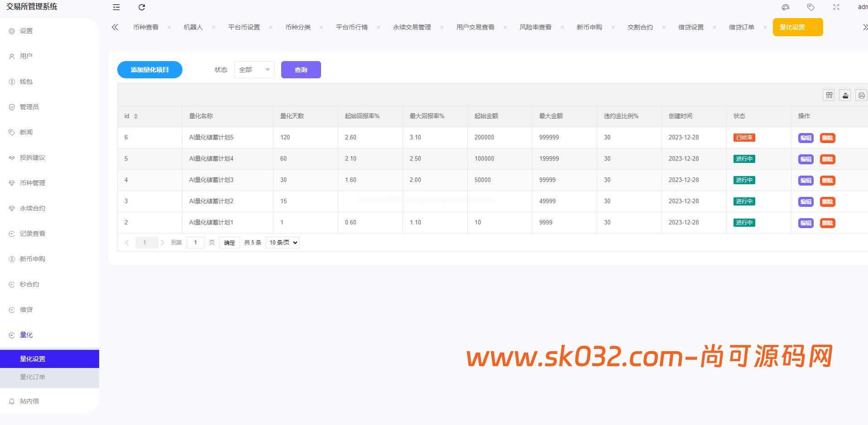Change page size with the 10条/页 selector

point(282,242)
